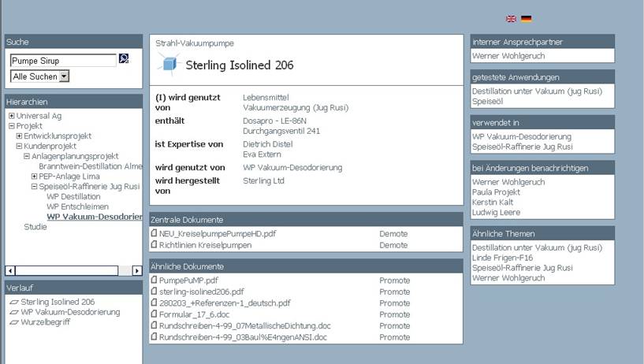Click document icon next to PumpePuMP.pdf
The width and height of the screenshot is (644, 364).
coord(154,280)
